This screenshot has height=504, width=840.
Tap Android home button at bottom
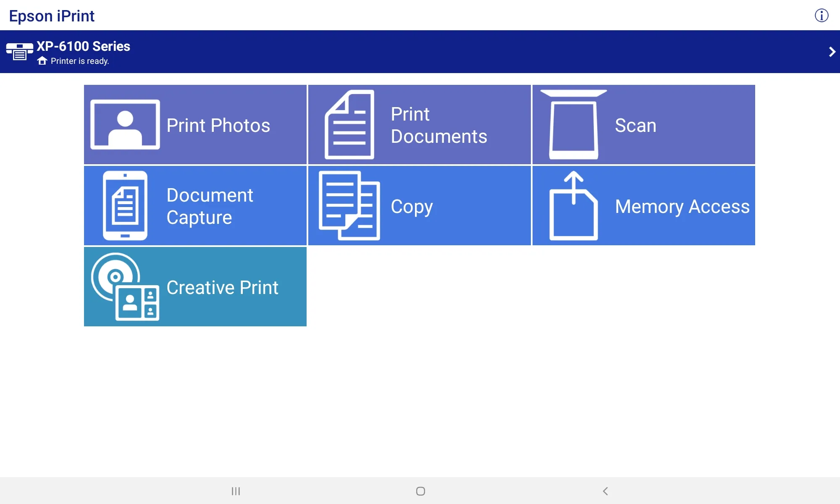tap(420, 491)
